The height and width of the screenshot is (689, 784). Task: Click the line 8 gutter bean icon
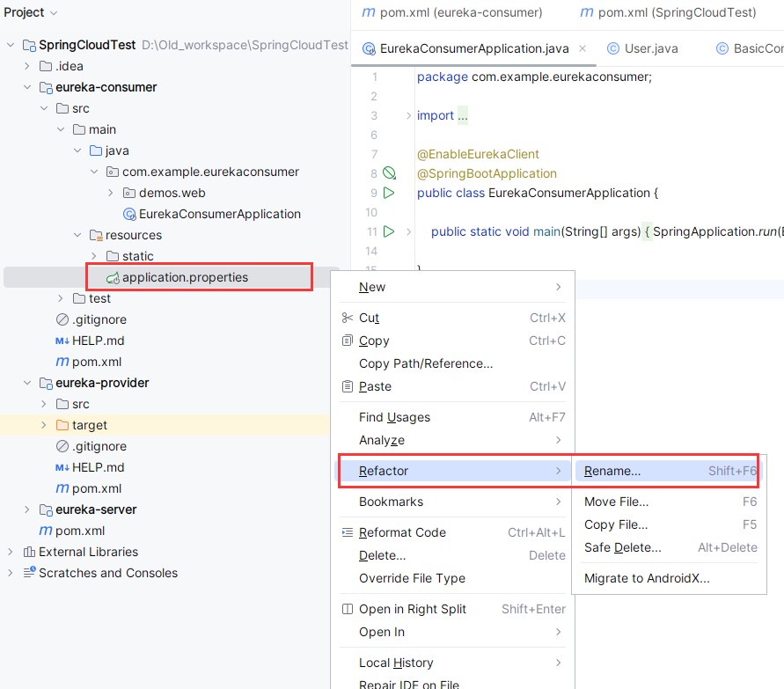389,173
